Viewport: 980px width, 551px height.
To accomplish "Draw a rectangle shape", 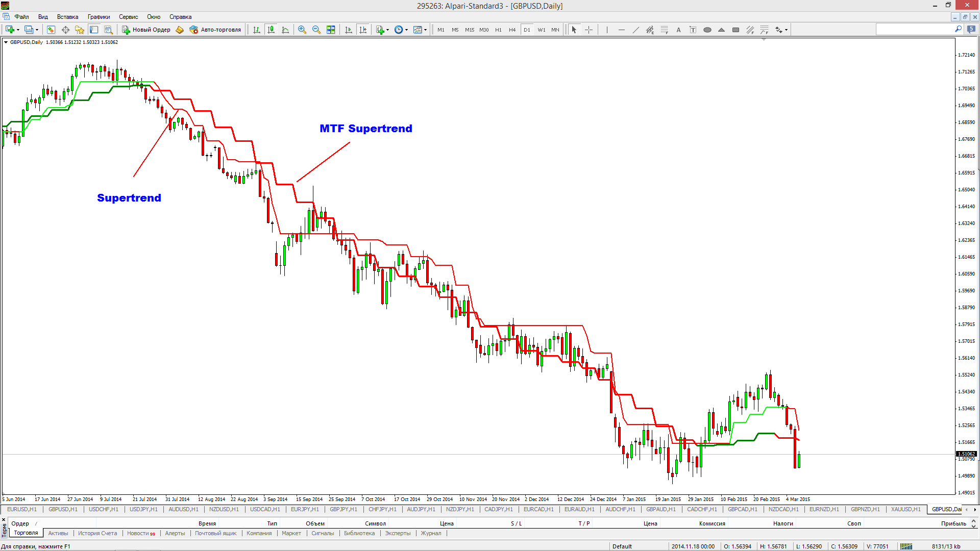I will tap(736, 30).
